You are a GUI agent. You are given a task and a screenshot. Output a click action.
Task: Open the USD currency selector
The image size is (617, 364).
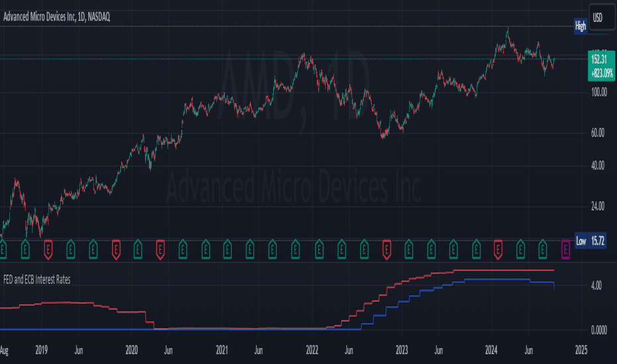point(602,17)
